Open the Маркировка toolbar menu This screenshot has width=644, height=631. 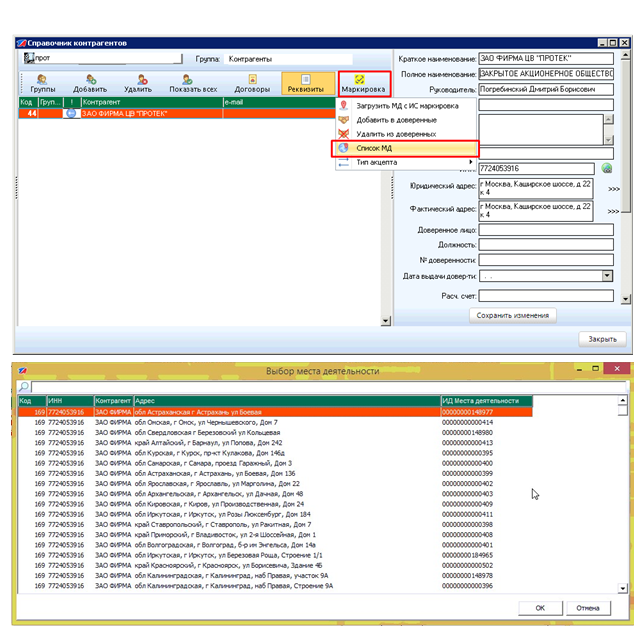click(x=363, y=83)
